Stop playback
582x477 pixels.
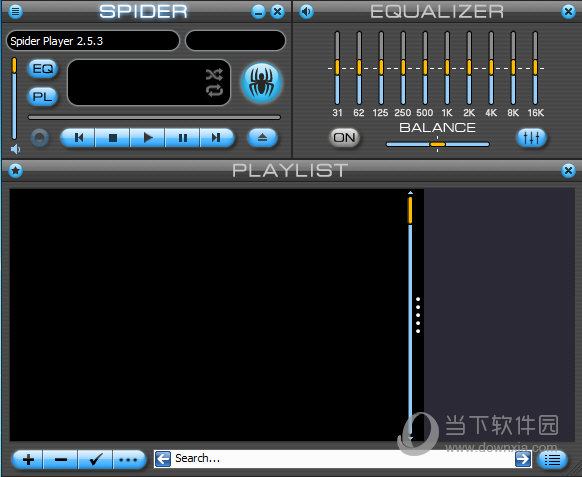pos(112,138)
